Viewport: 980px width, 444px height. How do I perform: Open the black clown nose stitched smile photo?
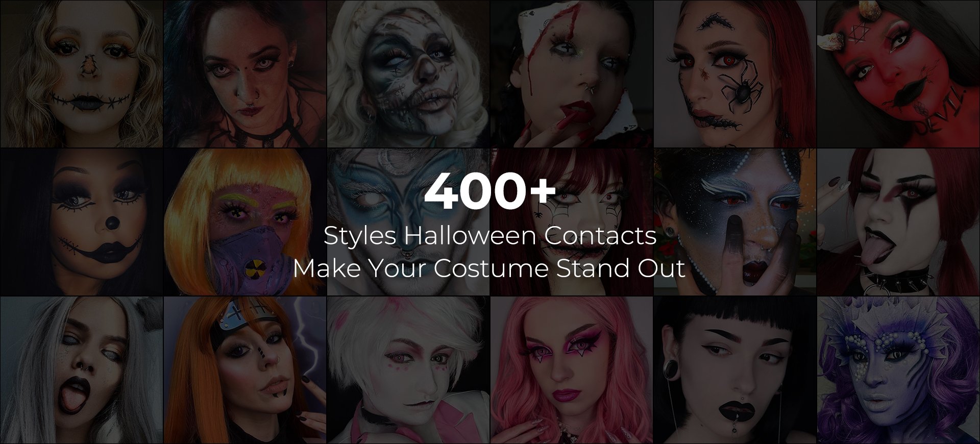(81, 222)
